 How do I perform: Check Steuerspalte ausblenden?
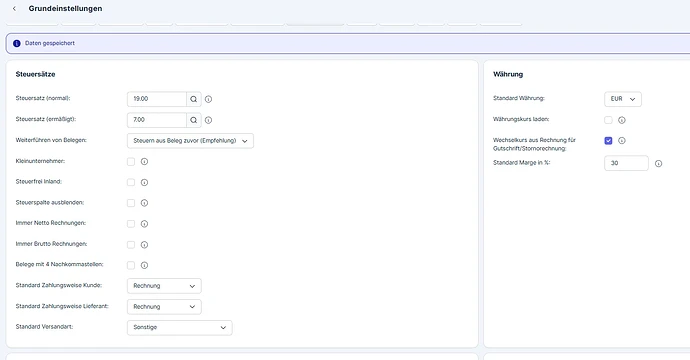click(131, 203)
